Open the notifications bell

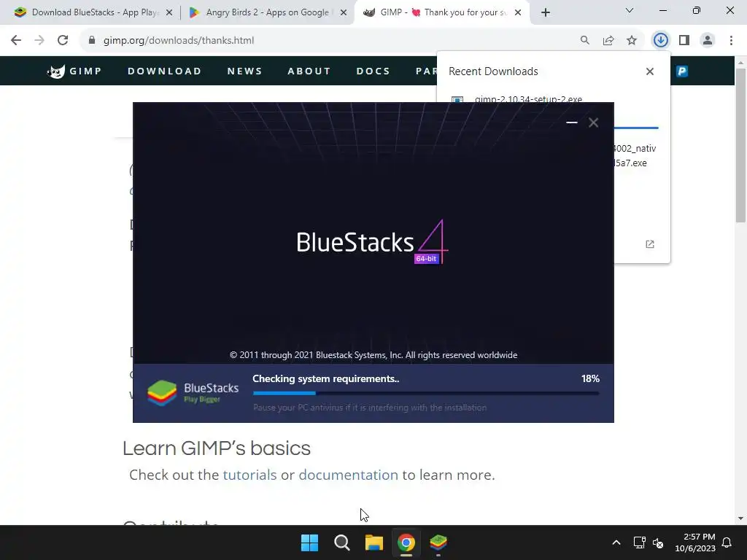727,542
